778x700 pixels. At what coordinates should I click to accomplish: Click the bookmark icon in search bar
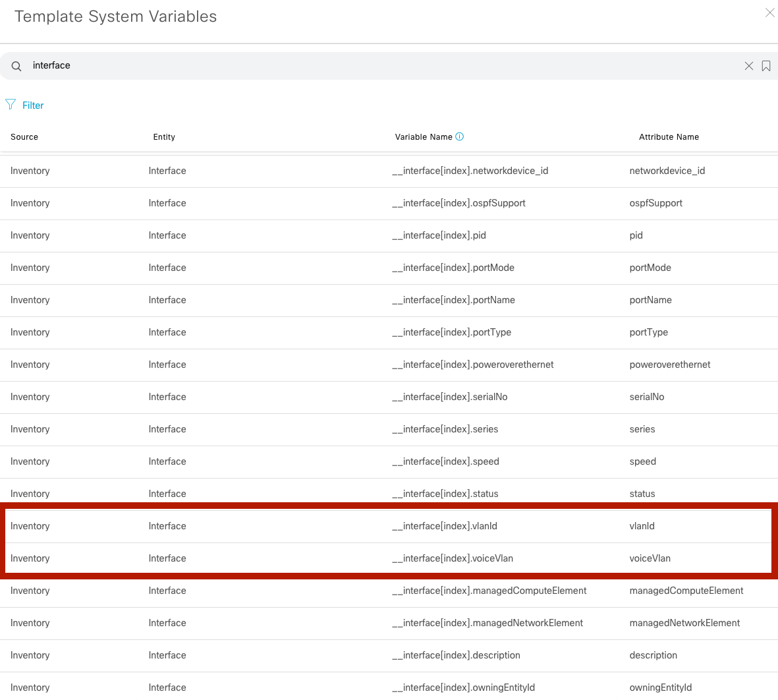(x=766, y=66)
